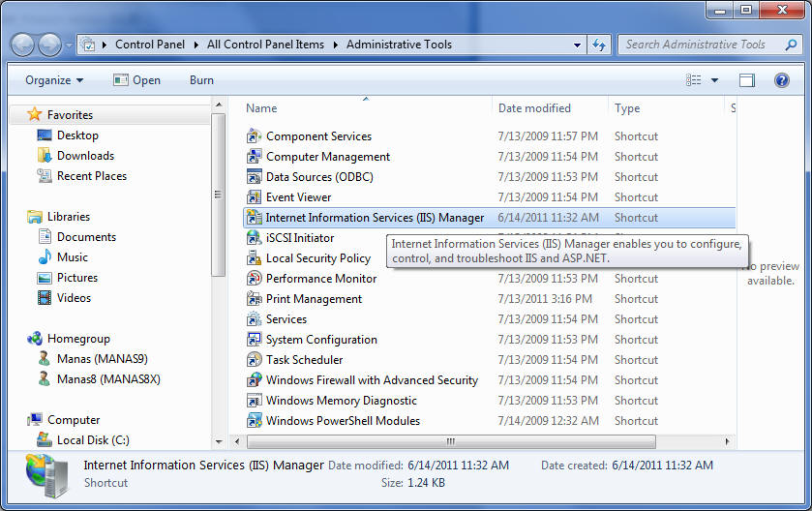Select the Data Sources (ODBC) icon
This screenshot has width=812, height=511.
click(254, 176)
